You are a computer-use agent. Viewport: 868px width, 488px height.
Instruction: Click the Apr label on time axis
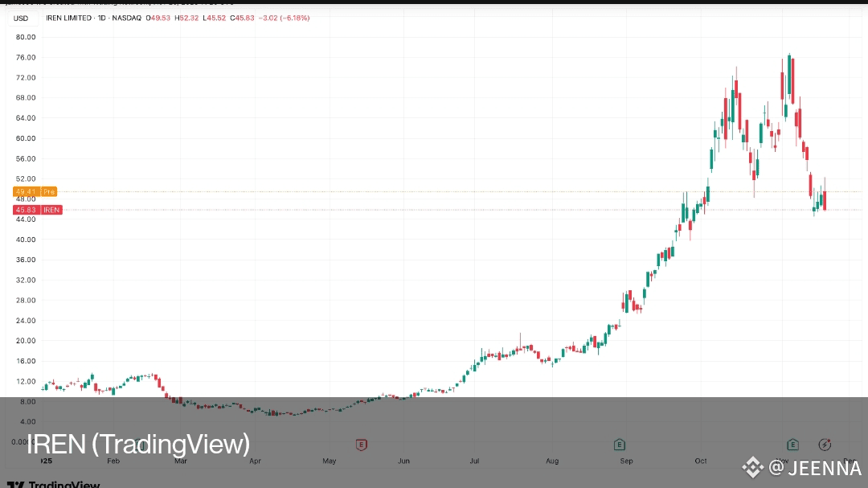click(255, 461)
